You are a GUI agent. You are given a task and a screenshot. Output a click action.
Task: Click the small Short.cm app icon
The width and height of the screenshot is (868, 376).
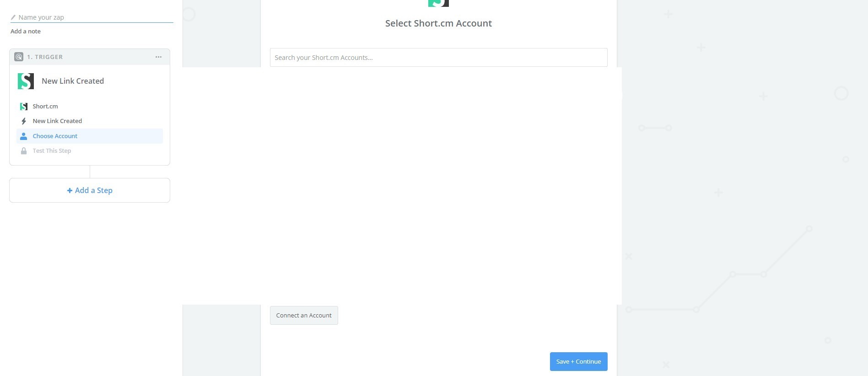[x=24, y=107]
